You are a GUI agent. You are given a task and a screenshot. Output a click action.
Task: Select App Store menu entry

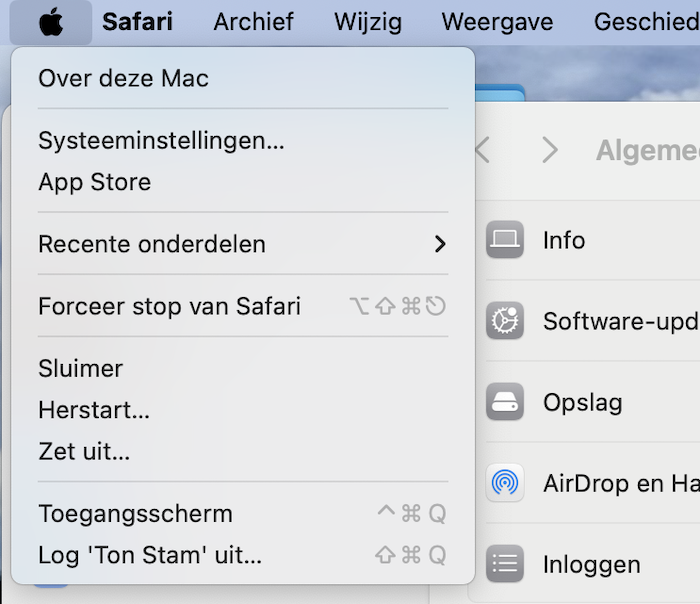(95, 182)
